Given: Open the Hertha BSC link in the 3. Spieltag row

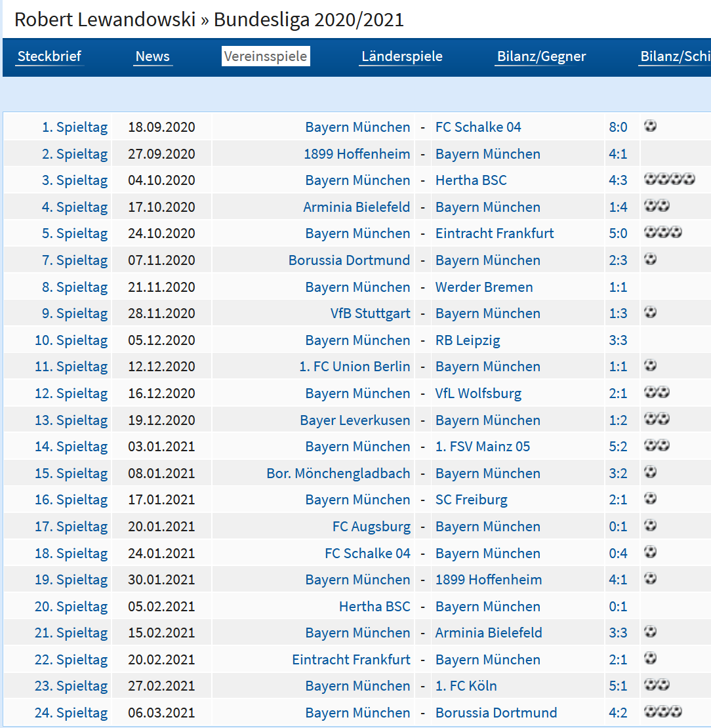Looking at the screenshot, I should pyautogui.click(x=471, y=180).
